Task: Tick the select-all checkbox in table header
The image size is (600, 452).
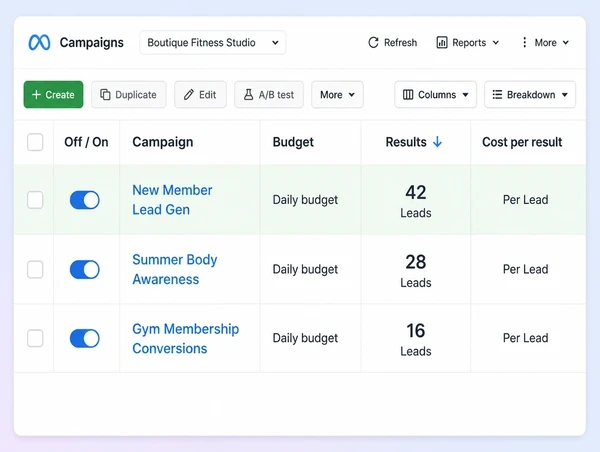Action: 35,142
